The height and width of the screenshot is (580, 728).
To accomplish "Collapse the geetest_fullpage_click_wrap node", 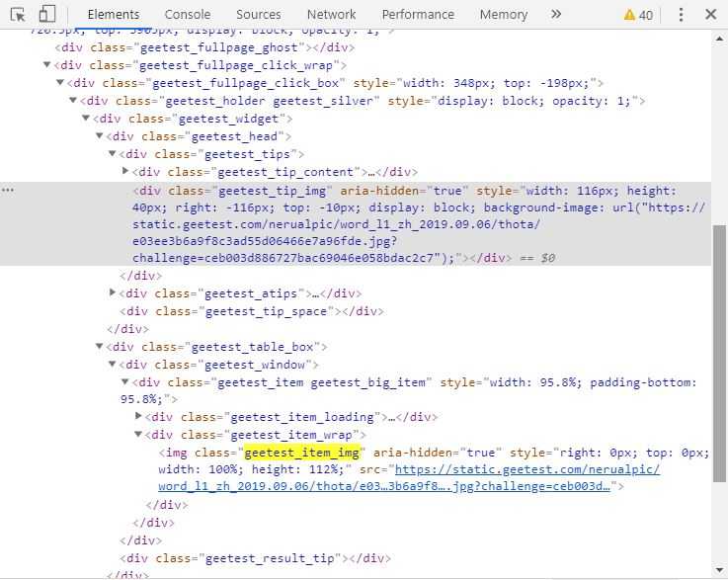I will pyautogui.click(x=46, y=64).
